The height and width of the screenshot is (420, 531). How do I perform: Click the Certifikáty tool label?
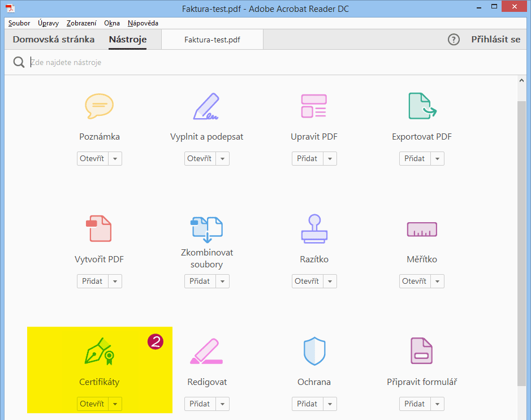pos(99,382)
